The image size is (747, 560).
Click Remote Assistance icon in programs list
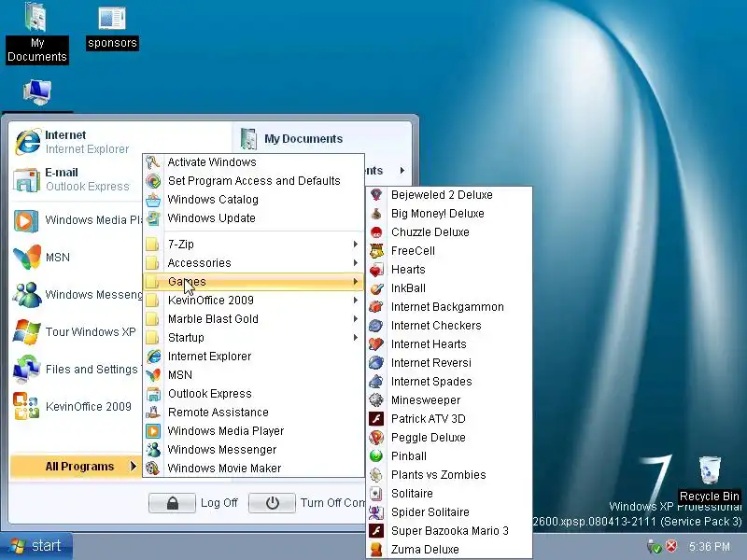coord(153,413)
